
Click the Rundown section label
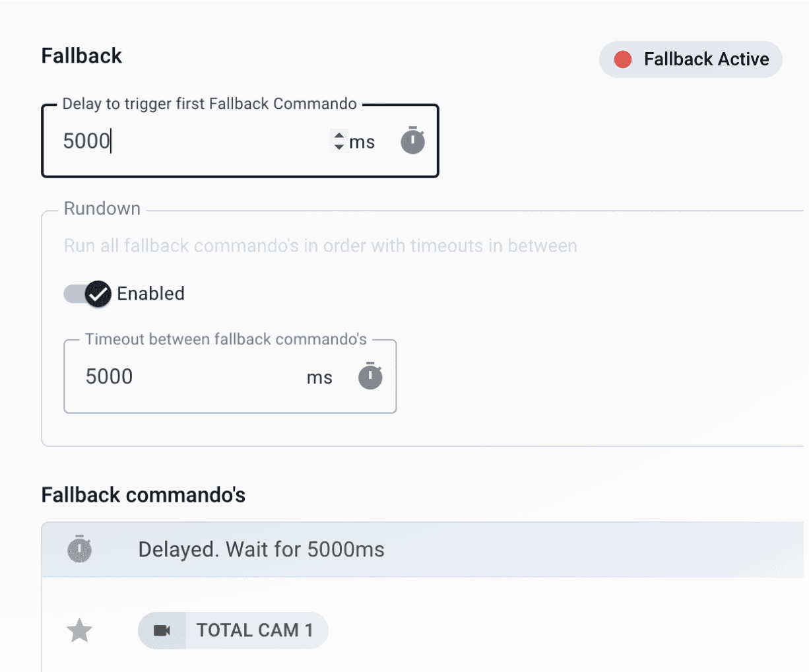102,209
